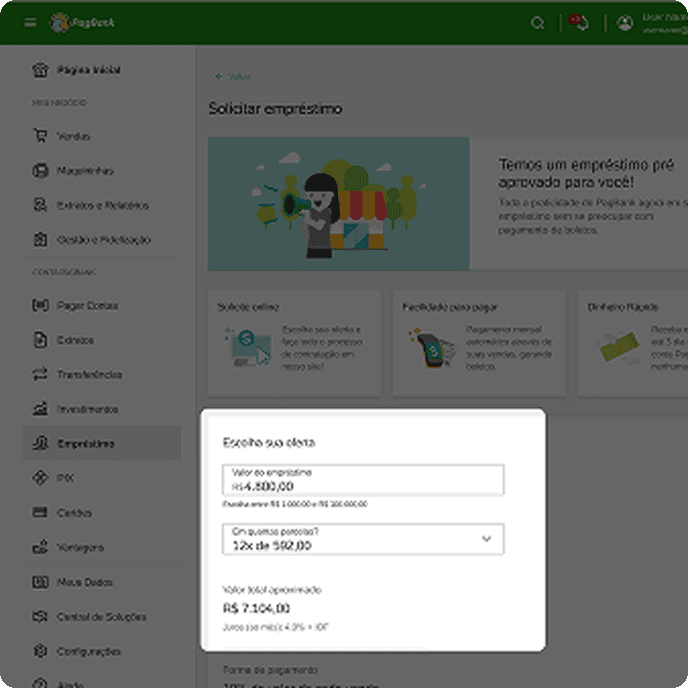Click the Forma de pagamento label
The width and height of the screenshot is (688, 688).
pos(270,670)
